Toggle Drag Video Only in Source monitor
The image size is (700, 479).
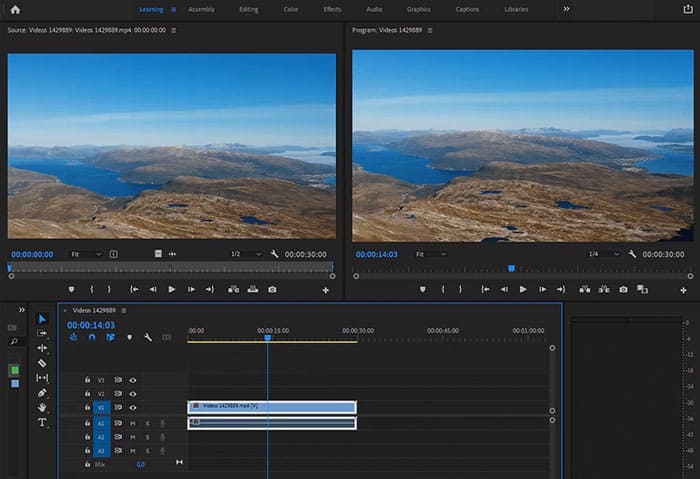(x=158, y=254)
